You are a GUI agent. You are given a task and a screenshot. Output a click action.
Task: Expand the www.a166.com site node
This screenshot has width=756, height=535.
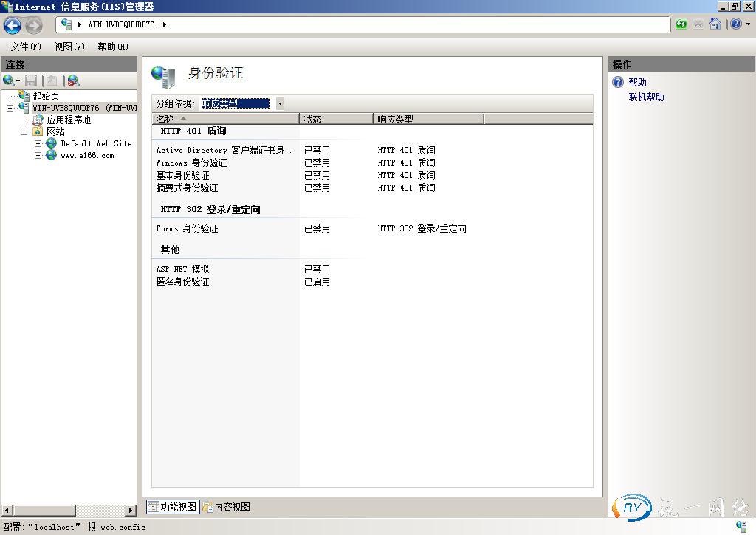(38, 156)
